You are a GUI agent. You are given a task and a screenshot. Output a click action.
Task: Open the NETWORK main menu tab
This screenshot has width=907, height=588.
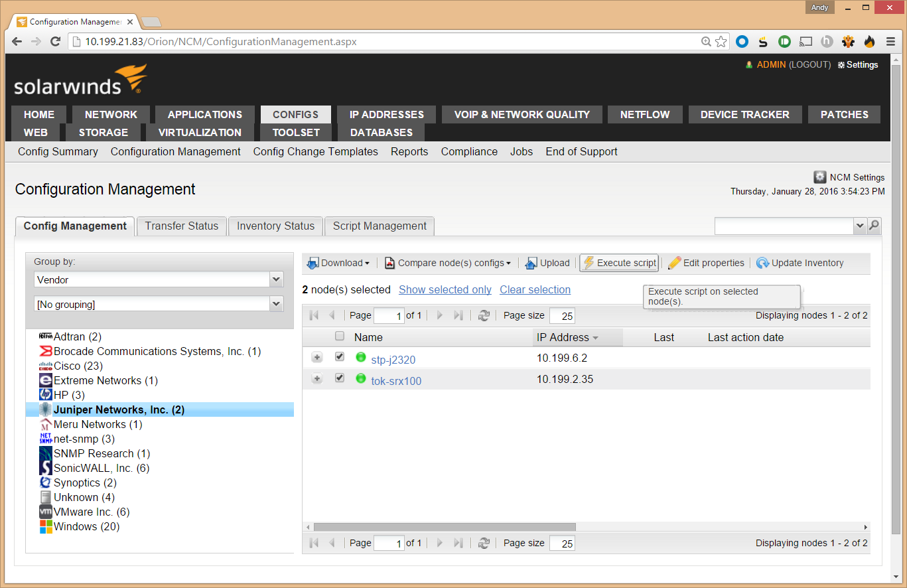pyautogui.click(x=111, y=115)
